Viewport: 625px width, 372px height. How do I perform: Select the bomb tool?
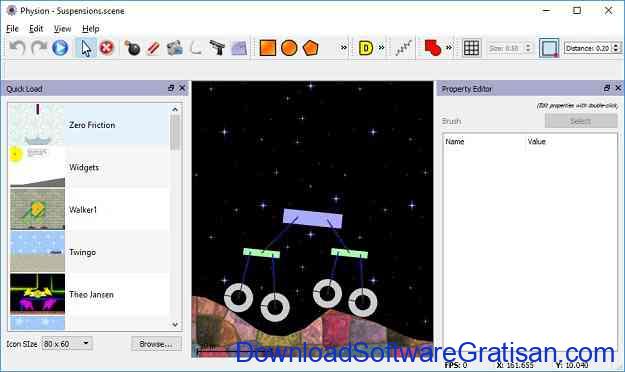click(132, 48)
